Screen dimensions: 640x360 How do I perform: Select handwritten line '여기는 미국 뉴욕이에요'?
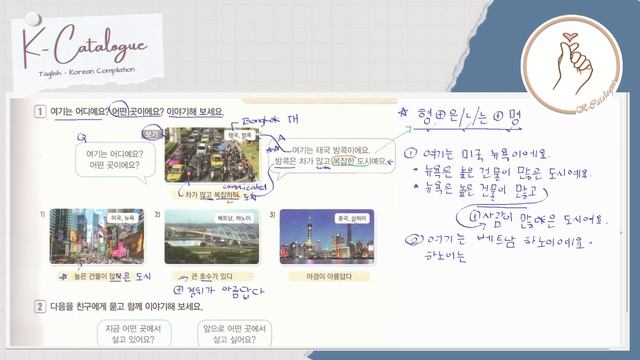[478, 154]
